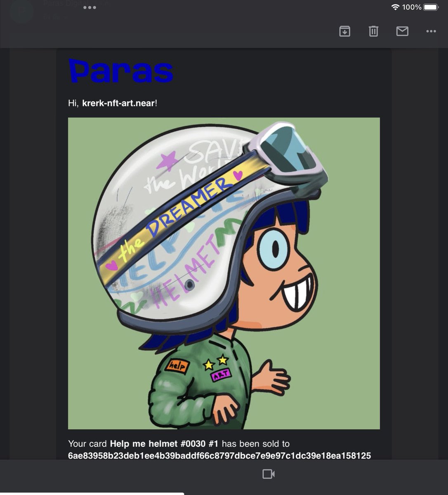Screen dimensions: 448x495
Task: Click the blue Paras logo
Action: click(121, 71)
